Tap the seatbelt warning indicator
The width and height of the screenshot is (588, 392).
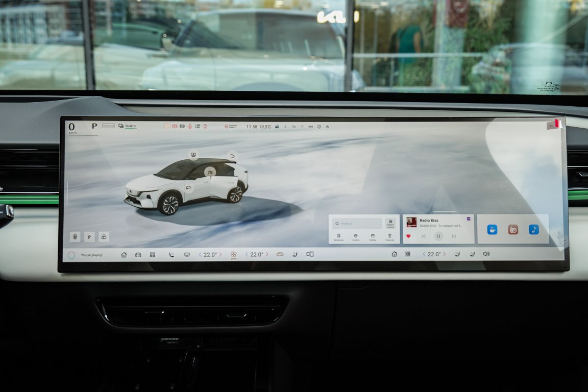190,127
